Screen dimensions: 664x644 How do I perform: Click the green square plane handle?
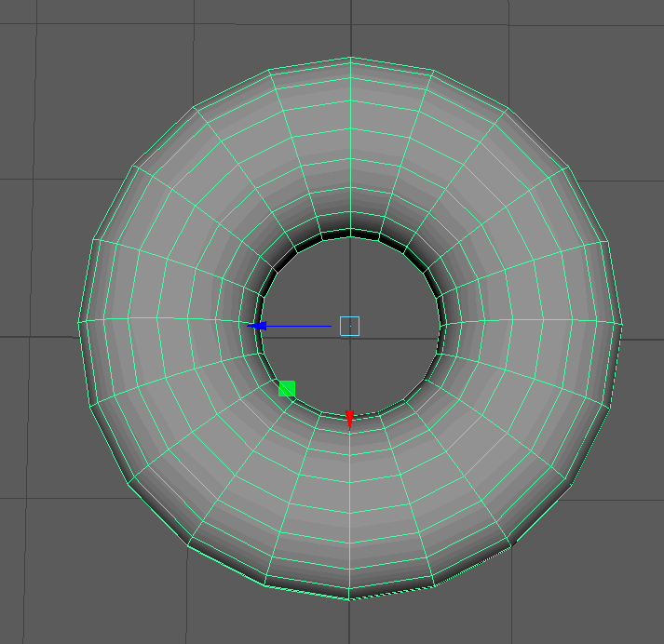click(287, 388)
